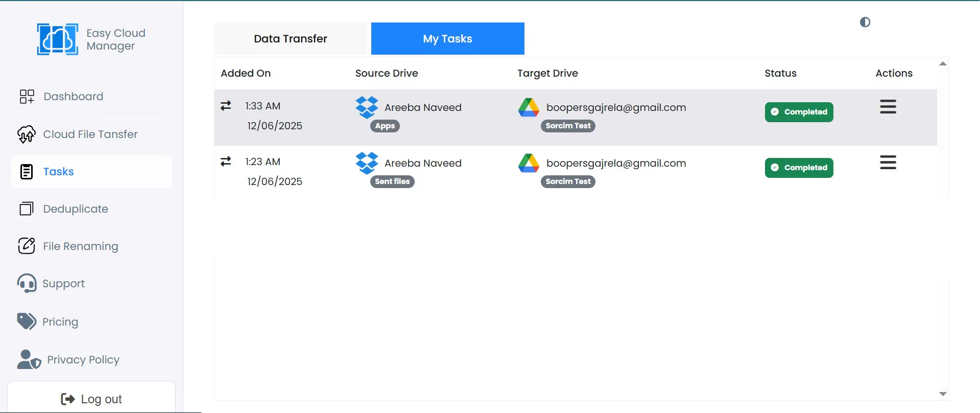
Task: Click Completed status badge for 1:33 AM task
Action: (799, 112)
